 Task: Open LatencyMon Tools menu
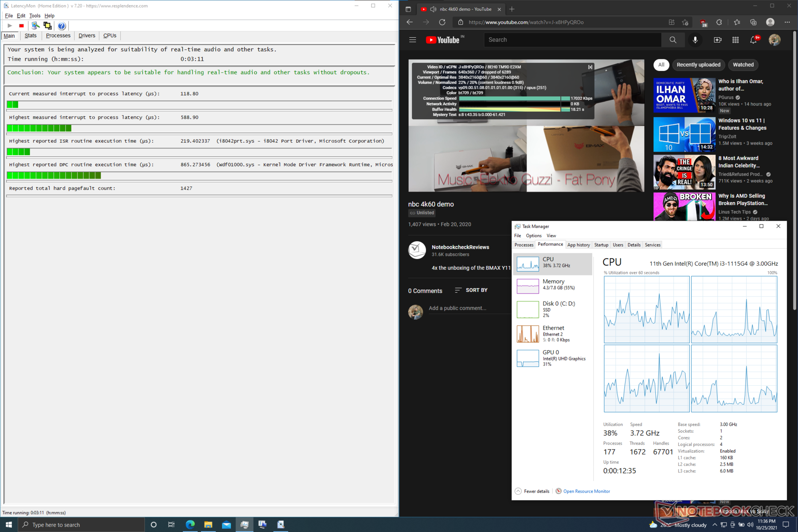[35, 16]
